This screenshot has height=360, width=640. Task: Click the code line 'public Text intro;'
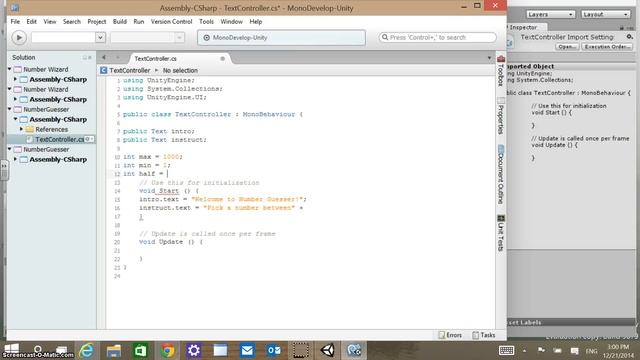coord(159,131)
